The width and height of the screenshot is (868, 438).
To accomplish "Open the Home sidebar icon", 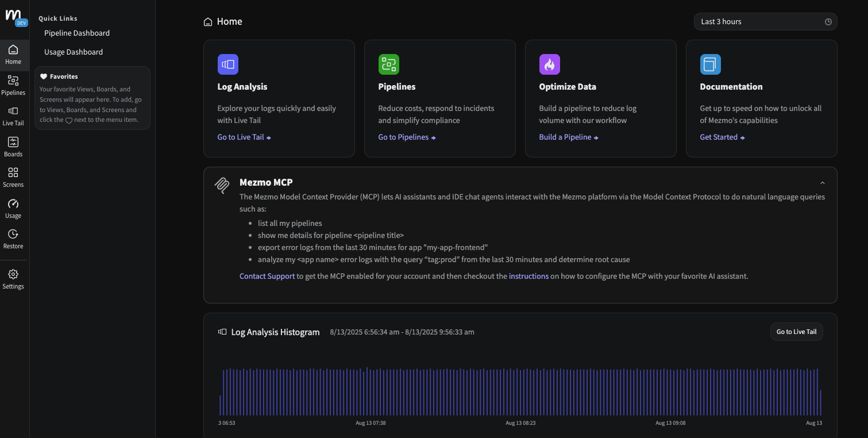I will pyautogui.click(x=13, y=49).
